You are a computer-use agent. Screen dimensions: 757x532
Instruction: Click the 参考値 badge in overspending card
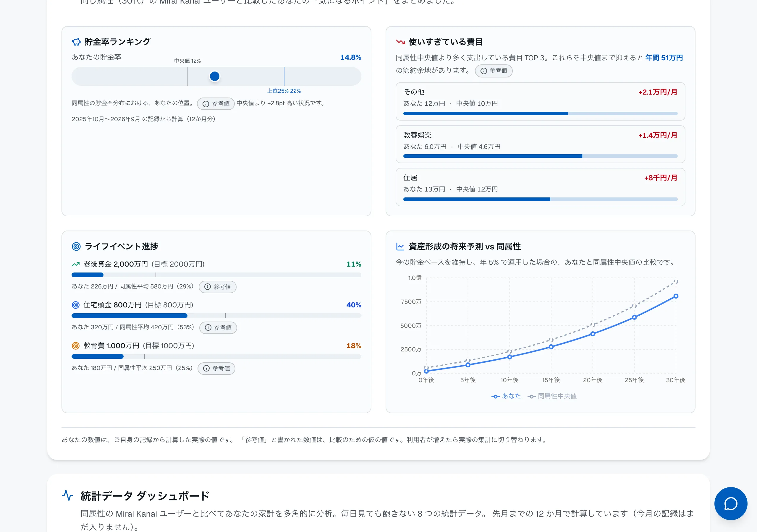click(x=494, y=71)
